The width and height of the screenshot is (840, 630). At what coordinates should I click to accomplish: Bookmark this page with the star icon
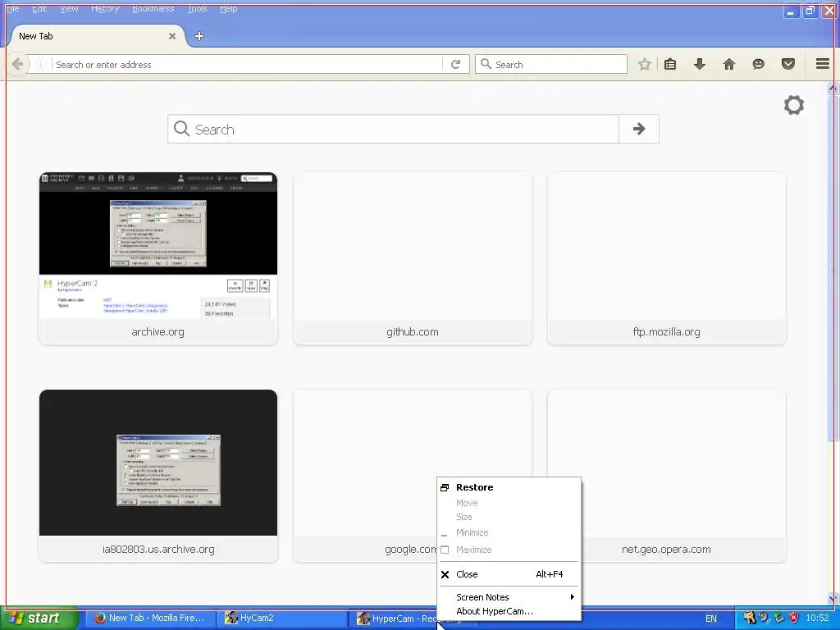click(x=645, y=64)
